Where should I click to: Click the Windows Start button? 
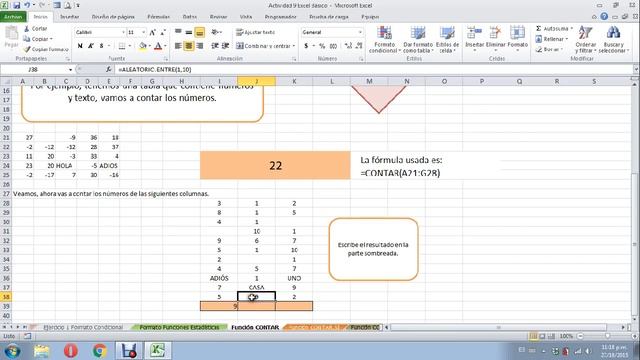click(x=13, y=351)
